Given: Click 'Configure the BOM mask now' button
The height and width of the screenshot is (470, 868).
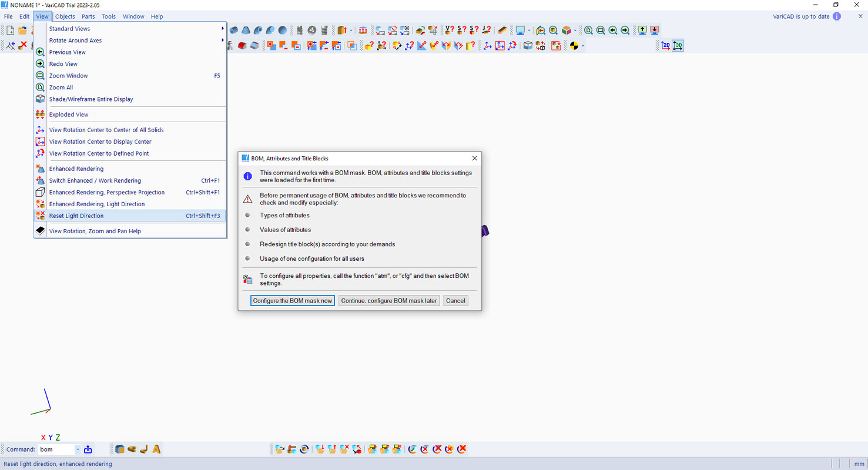Looking at the screenshot, I should click(293, 300).
